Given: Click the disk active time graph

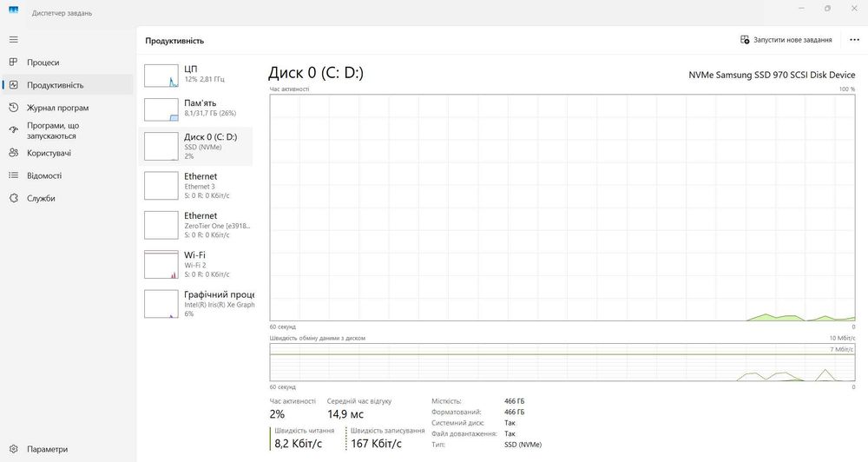Looking at the screenshot, I should click(562, 208).
